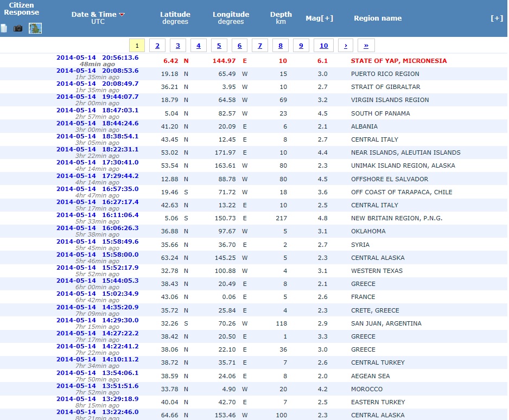Click the OKLAHOMA region text

coord(368,231)
